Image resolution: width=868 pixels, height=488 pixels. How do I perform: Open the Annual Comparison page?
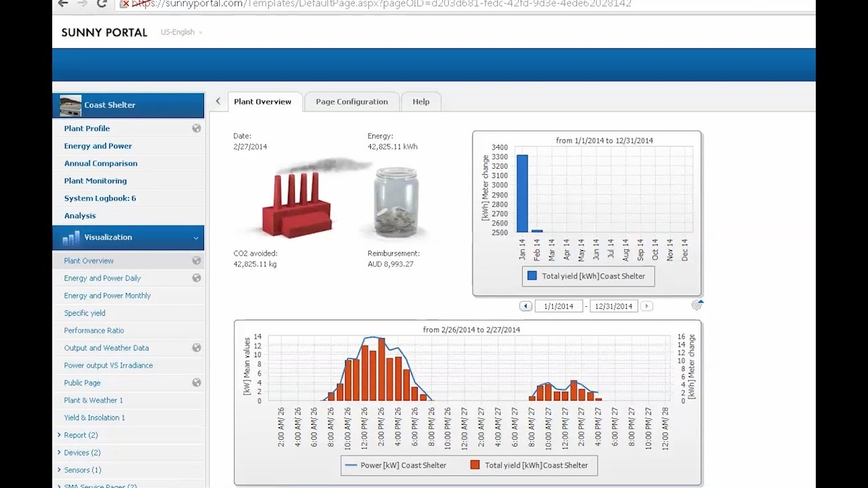[x=100, y=163]
